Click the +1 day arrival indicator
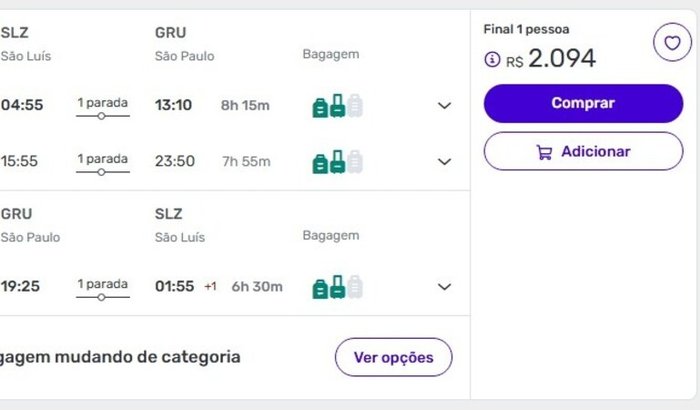 tap(210, 287)
